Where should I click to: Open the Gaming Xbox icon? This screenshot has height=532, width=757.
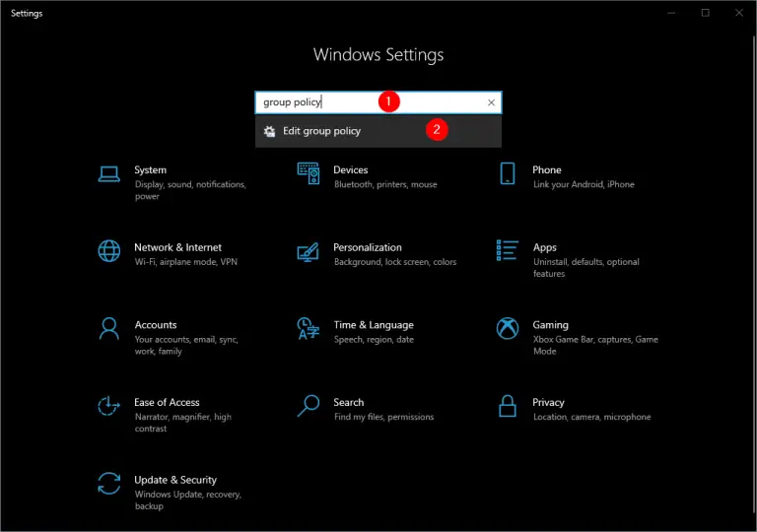click(x=508, y=328)
